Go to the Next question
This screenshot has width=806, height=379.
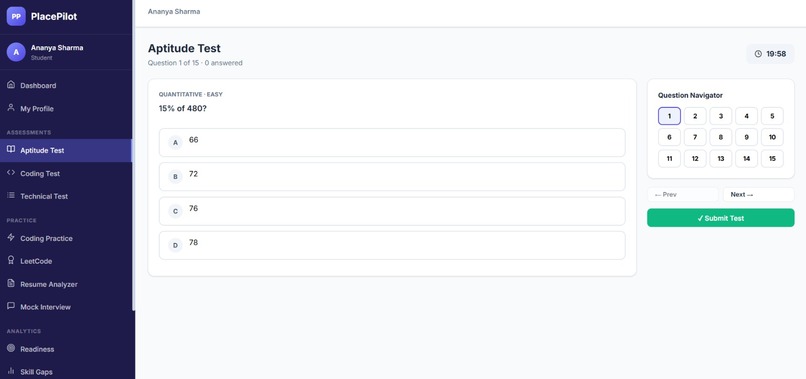[x=759, y=194]
